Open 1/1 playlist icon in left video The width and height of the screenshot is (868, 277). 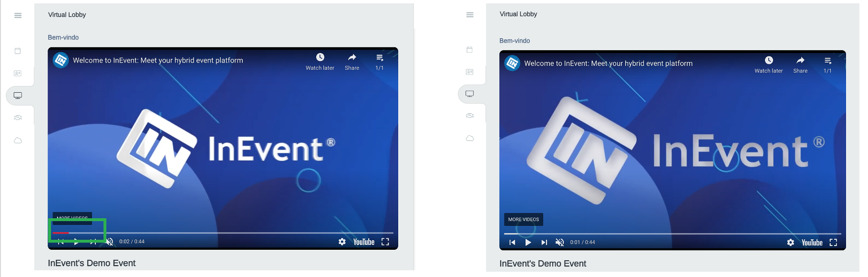[x=380, y=62]
